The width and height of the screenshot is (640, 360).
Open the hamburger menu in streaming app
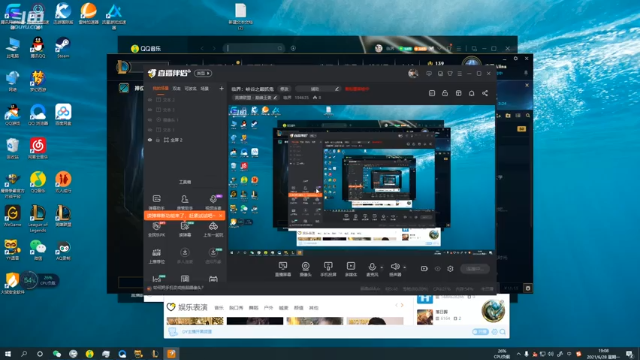(460, 73)
